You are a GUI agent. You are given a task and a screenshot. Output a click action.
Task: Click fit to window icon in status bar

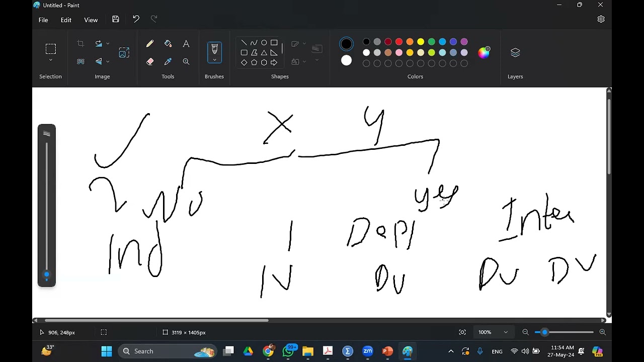(462, 332)
